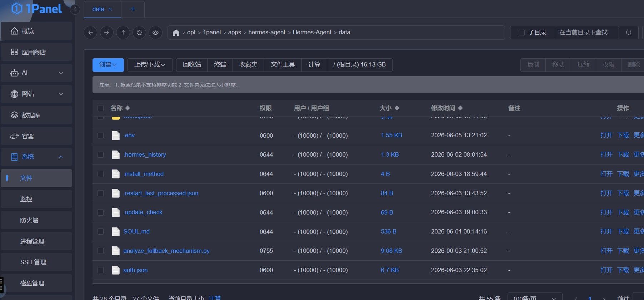This screenshot has width=644, height=300.
Task: Click the file icon of auth.json
Action: tap(116, 270)
